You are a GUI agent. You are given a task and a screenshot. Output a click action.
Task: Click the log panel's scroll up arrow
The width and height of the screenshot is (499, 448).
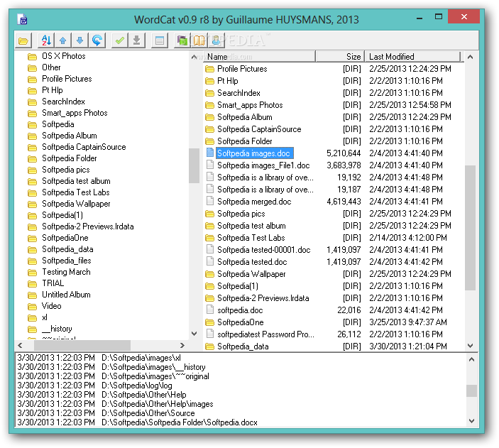tap(471, 359)
